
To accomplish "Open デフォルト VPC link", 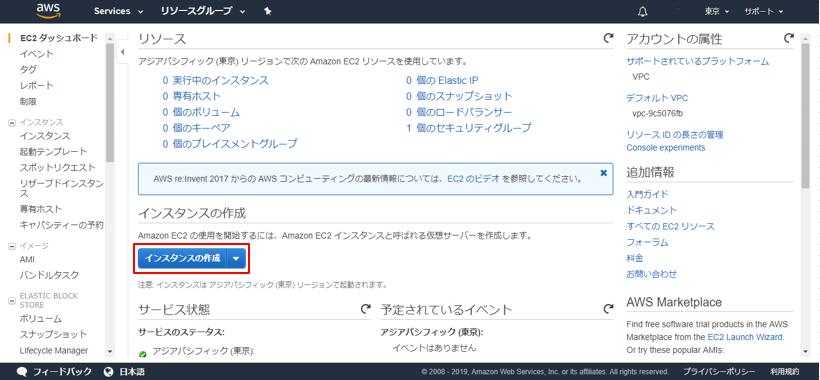I will click(657, 98).
